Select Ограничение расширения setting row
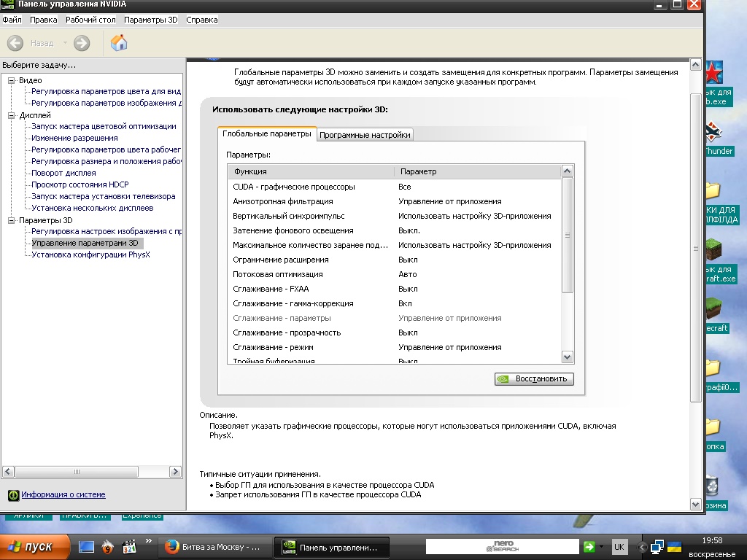The image size is (747, 560). [x=395, y=260]
